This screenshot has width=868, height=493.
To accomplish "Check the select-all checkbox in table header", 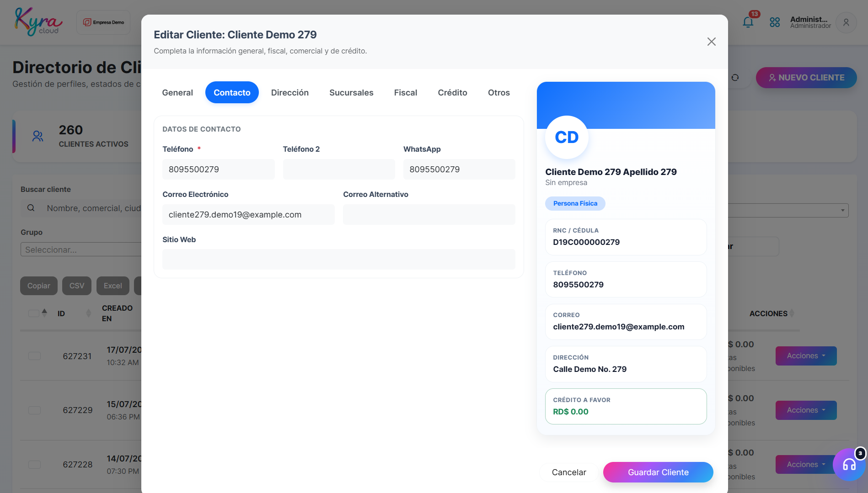I will pos(34,313).
